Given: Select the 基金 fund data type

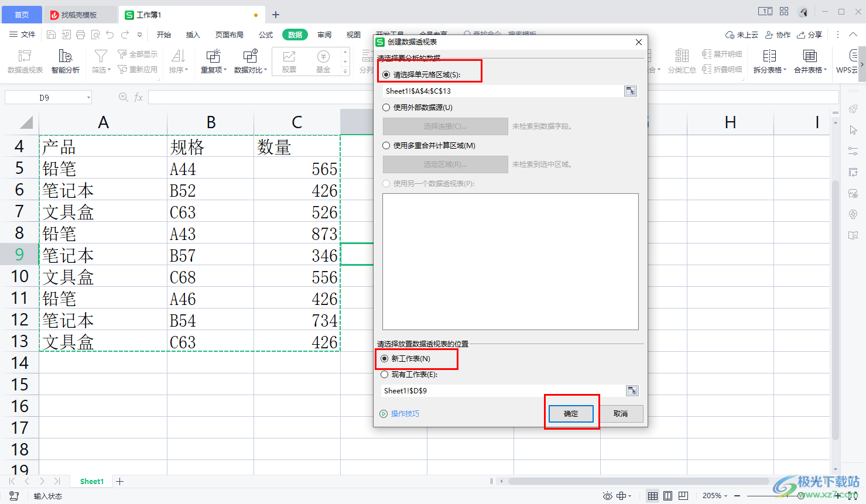Looking at the screenshot, I should 323,61.
